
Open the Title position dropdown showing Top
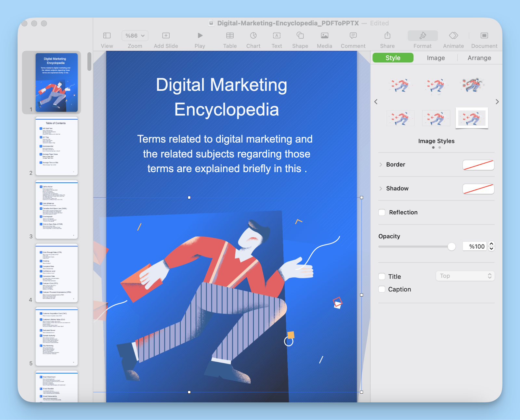pos(465,276)
